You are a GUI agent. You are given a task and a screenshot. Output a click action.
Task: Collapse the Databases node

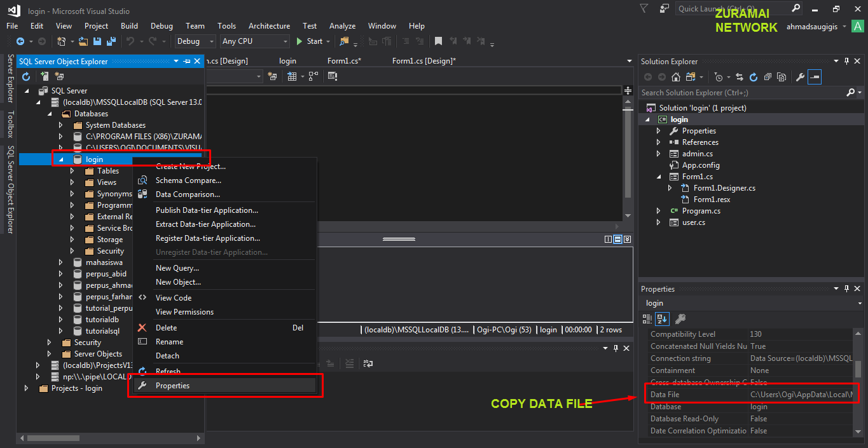(50, 113)
